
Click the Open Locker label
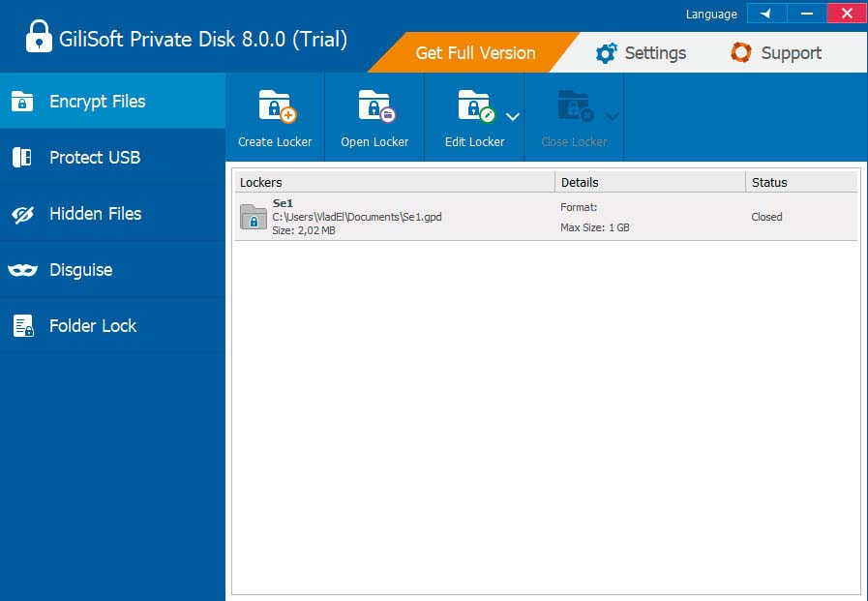[374, 141]
